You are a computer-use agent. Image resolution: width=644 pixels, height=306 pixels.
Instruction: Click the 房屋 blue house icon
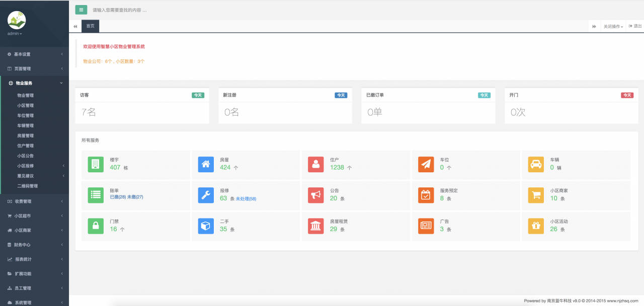coord(206,165)
